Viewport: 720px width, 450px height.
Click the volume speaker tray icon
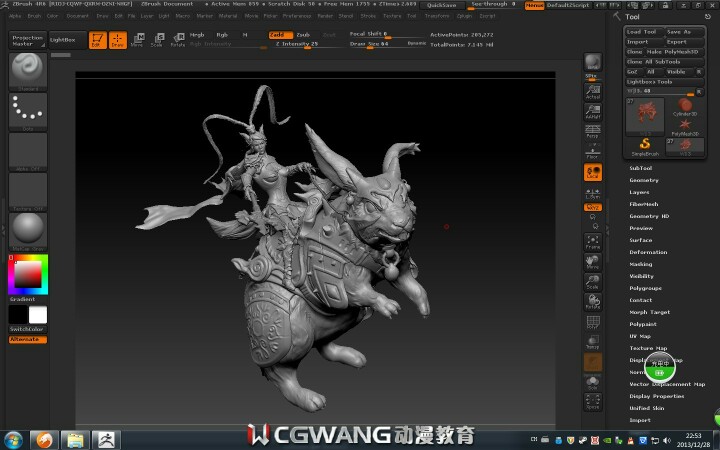(667, 440)
